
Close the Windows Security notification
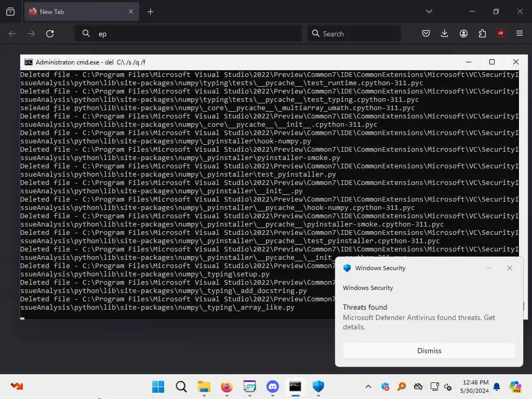point(510,268)
